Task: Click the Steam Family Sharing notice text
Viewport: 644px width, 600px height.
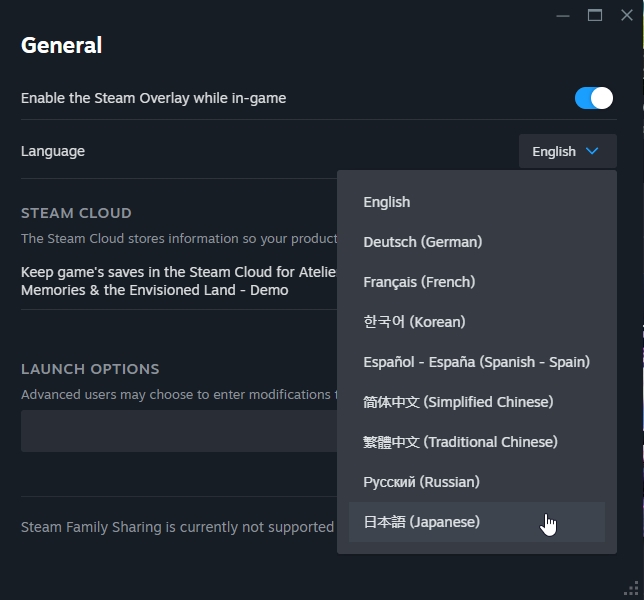Action: tap(177, 527)
